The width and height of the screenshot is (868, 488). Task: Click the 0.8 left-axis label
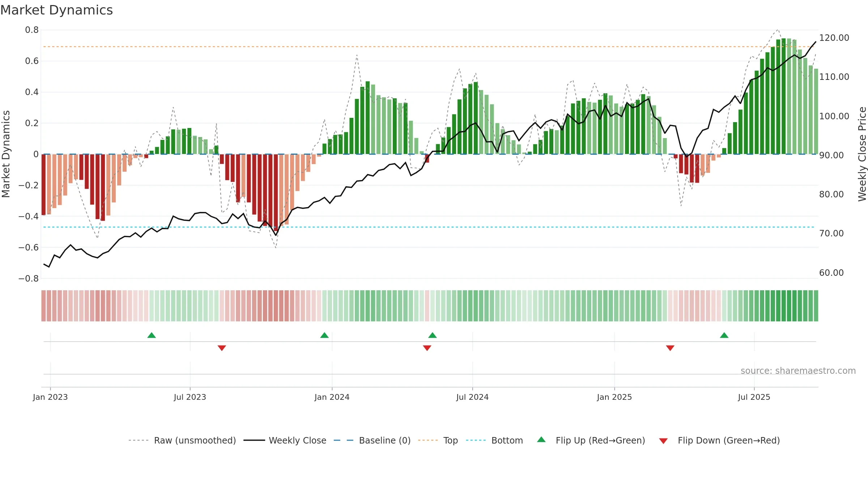pos(32,30)
